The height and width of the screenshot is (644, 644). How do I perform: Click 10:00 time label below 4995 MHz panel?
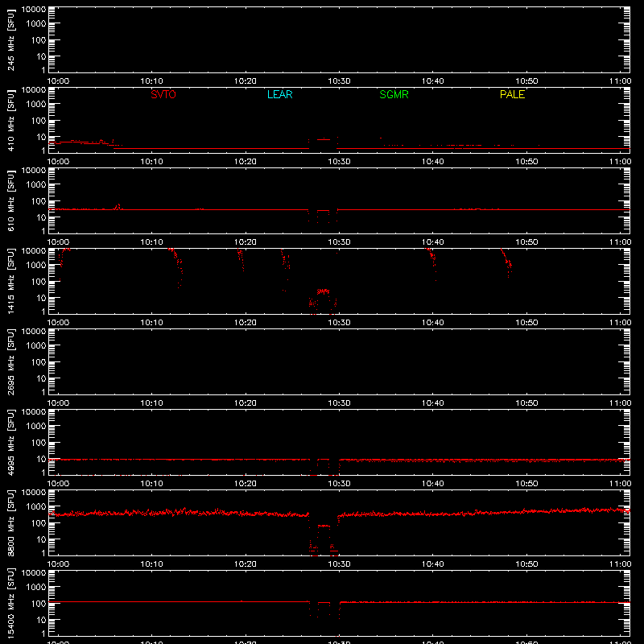tap(58, 484)
